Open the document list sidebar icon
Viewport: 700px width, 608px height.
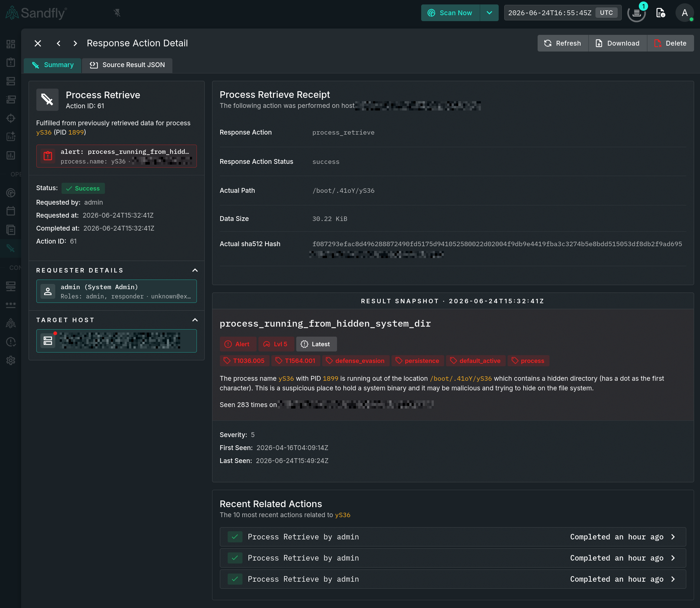pyautogui.click(x=11, y=230)
